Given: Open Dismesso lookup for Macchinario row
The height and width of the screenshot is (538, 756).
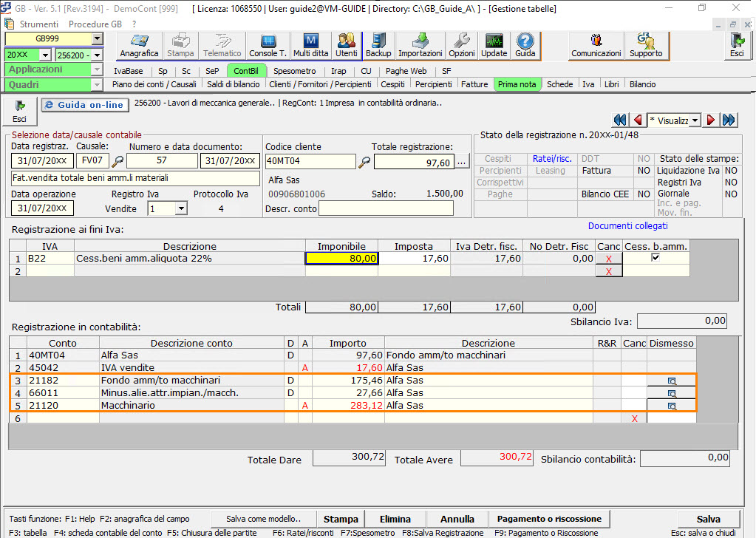Looking at the screenshot, I should point(672,406).
